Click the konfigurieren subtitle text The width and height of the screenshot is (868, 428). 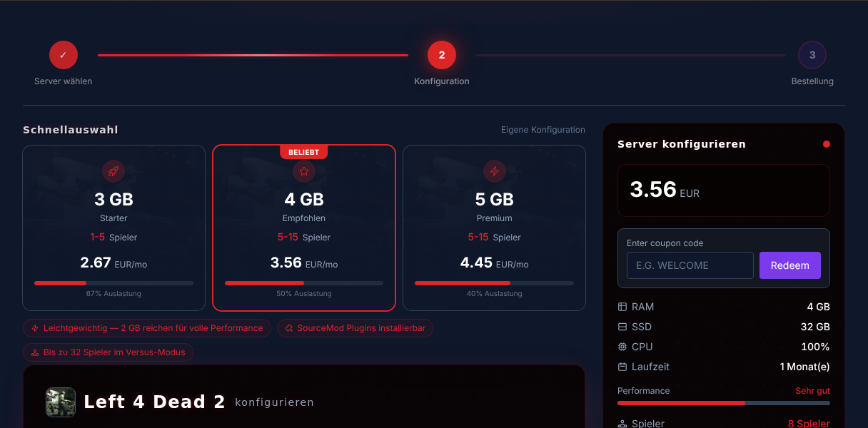274,402
